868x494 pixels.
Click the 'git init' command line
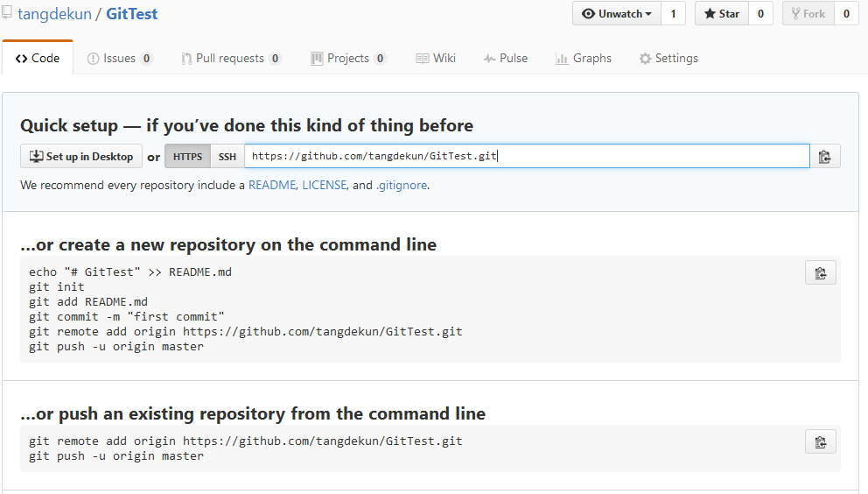pyautogui.click(x=57, y=287)
